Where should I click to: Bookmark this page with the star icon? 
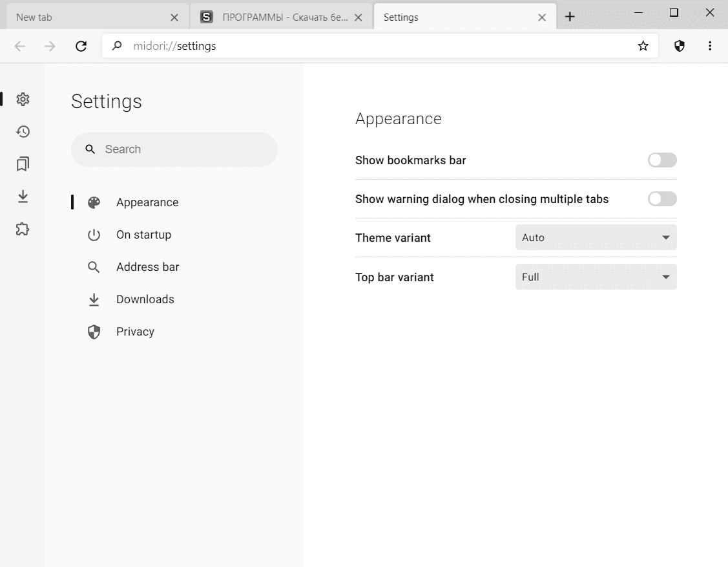tap(643, 46)
